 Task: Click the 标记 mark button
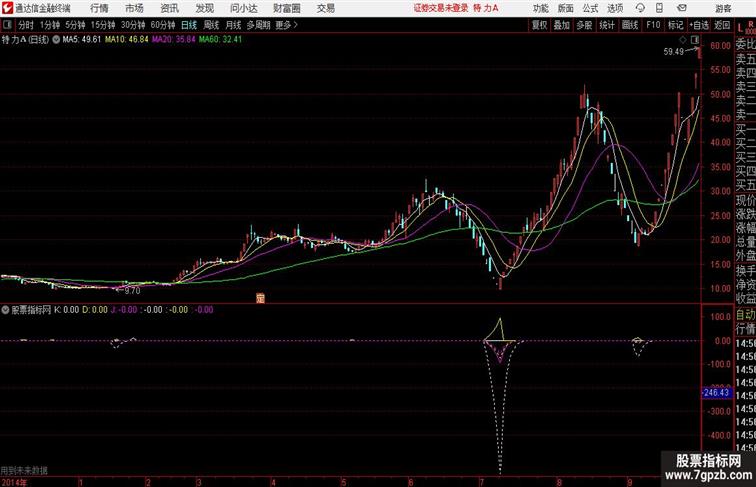(x=675, y=25)
